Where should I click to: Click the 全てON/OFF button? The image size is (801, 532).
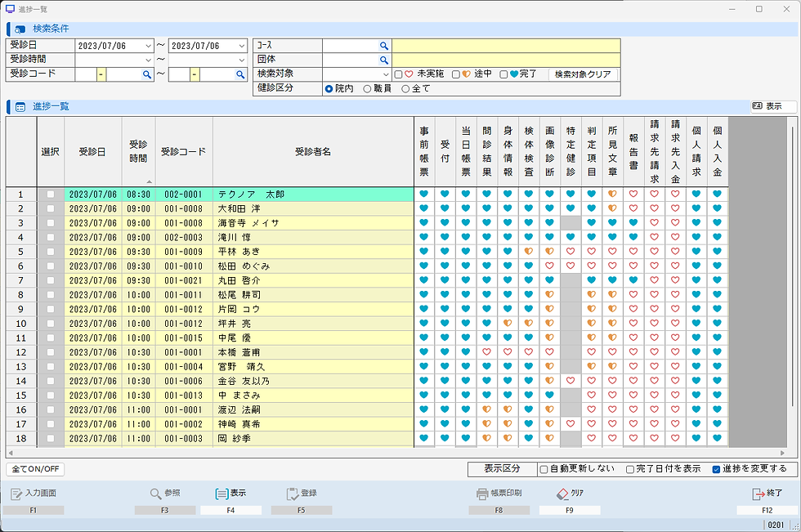(x=35, y=469)
